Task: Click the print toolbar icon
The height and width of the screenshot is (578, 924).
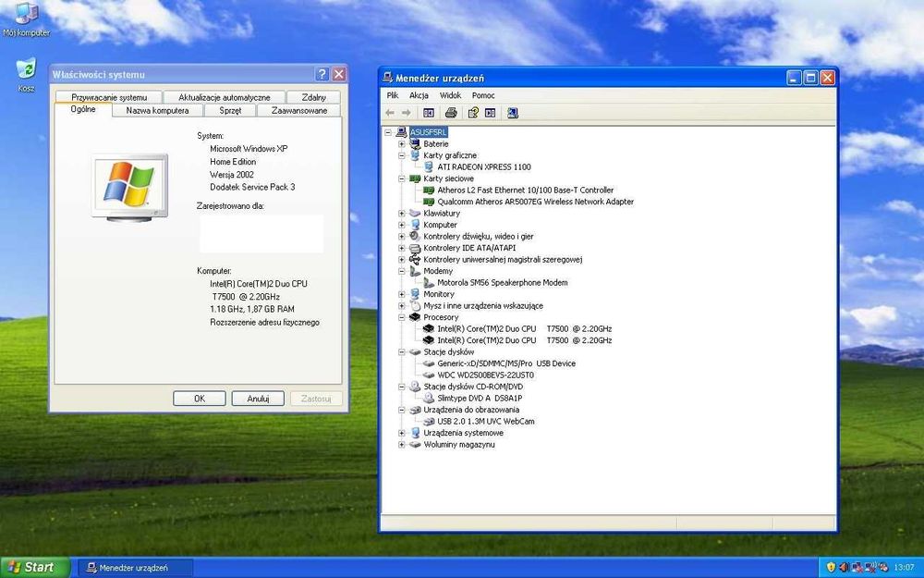Action: tap(451, 113)
